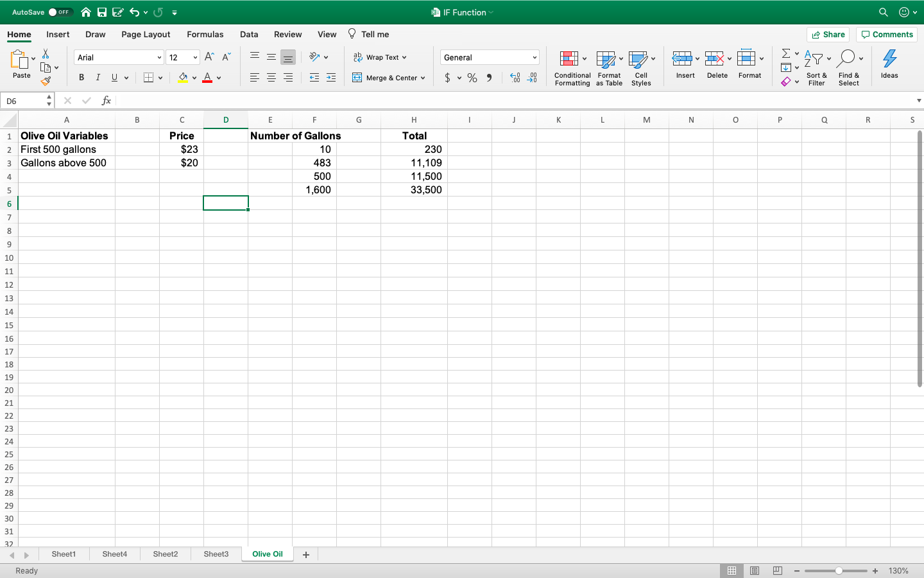This screenshot has height=578, width=924.
Task: Apply percent style
Action: coord(472,77)
